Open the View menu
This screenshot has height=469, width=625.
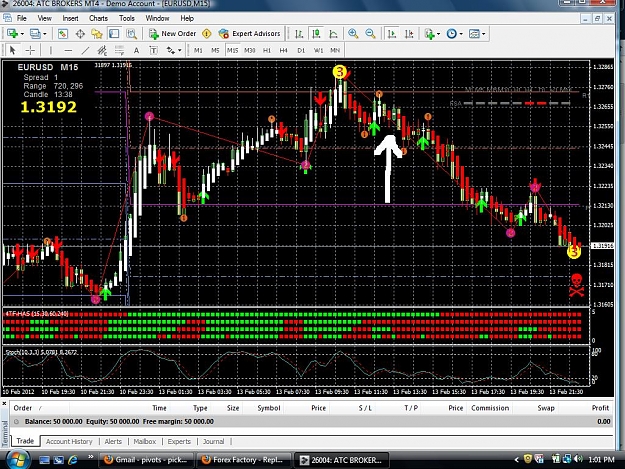point(44,18)
